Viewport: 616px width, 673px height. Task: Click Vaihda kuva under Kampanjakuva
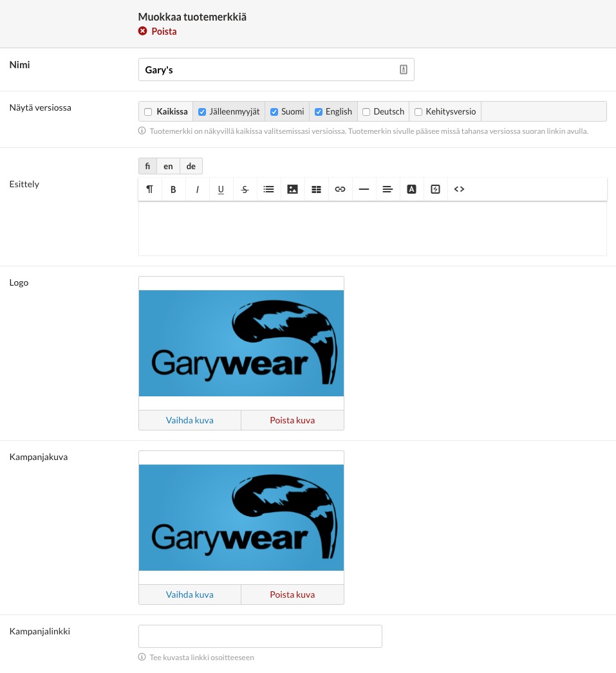pyautogui.click(x=190, y=595)
